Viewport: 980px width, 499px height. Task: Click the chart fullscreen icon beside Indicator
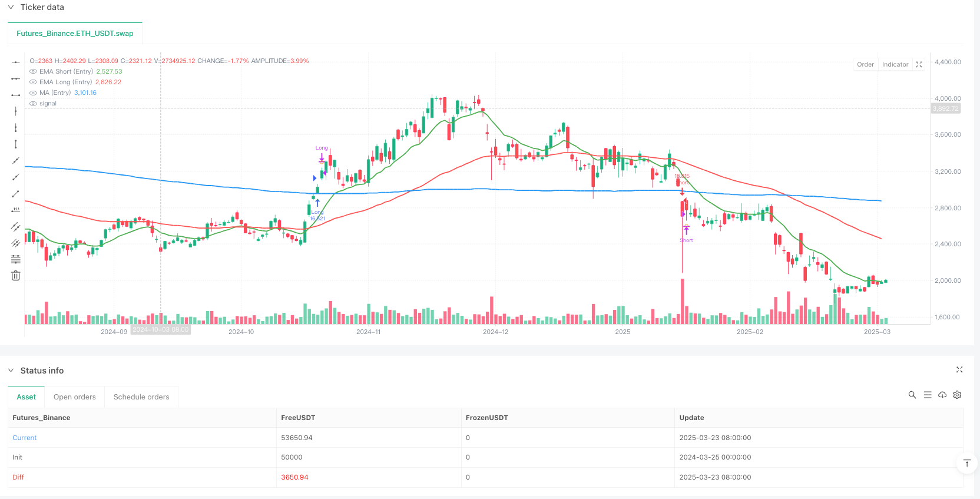[x=919, y=65]
